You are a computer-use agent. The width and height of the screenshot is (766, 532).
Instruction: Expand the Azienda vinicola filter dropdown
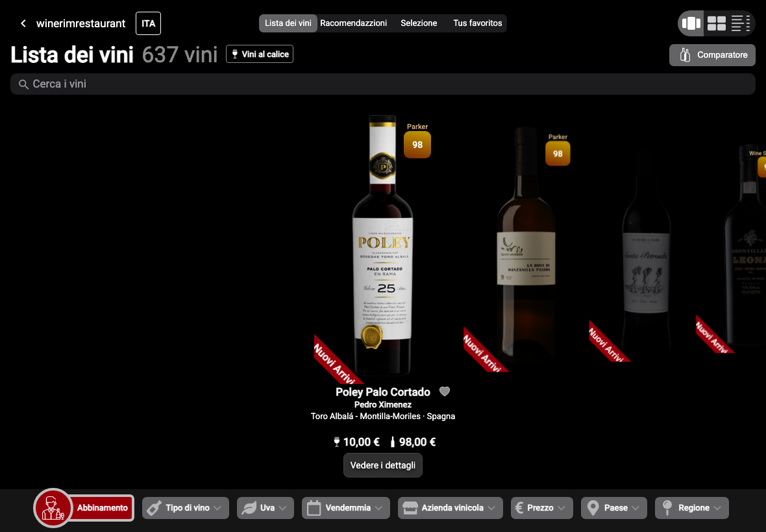(x=450, y=508)
